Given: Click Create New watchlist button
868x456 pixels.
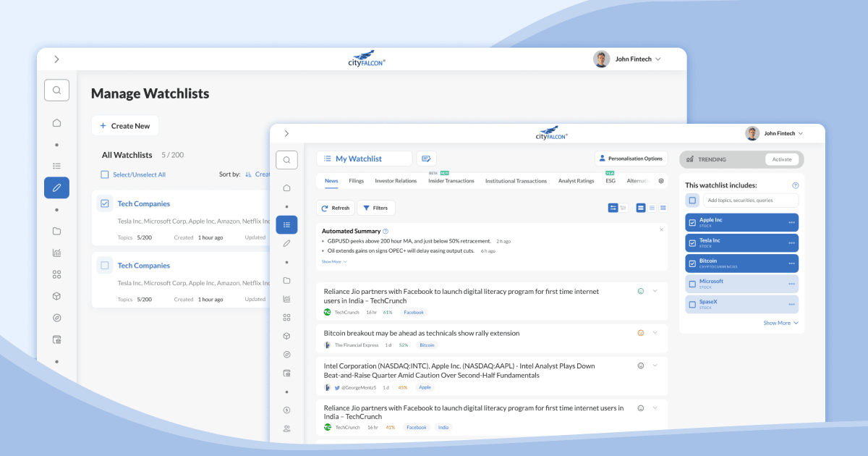Looking at the screenshot, I should pos(124,126).
